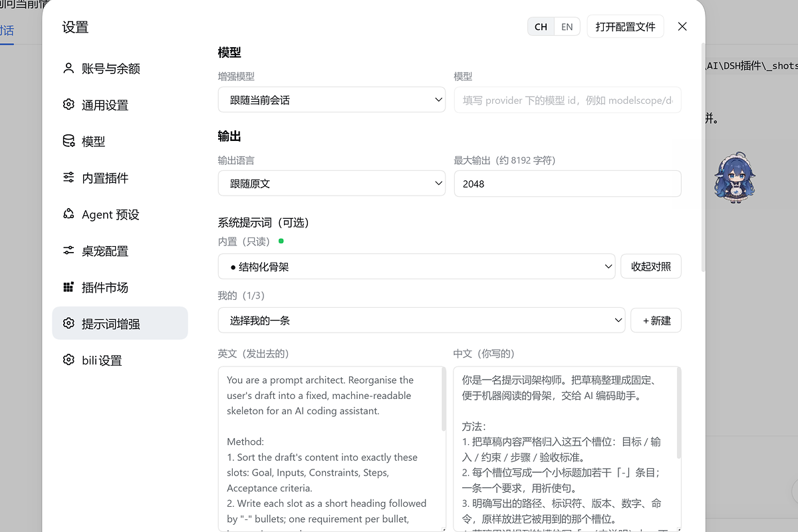The width and height of the screenshot is (798, 532).
Task: Open 插件市场 section
Action: click(120, 287)
